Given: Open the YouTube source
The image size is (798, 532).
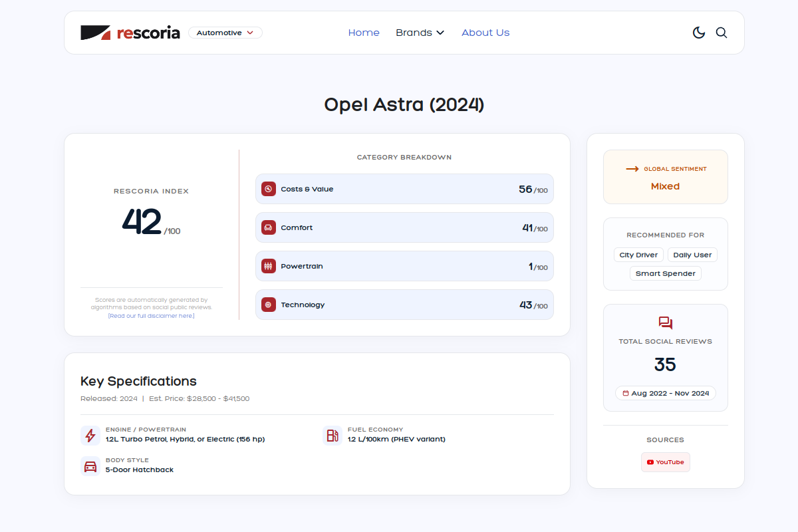Looking at the screenshot, I should pos(666,462).
